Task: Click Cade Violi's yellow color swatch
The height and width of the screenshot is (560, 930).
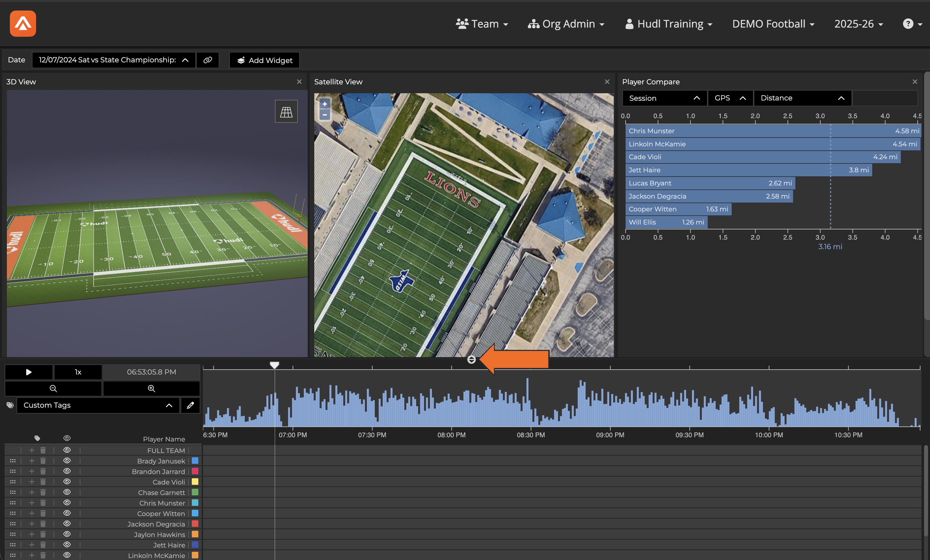Action: pos(195,482)
